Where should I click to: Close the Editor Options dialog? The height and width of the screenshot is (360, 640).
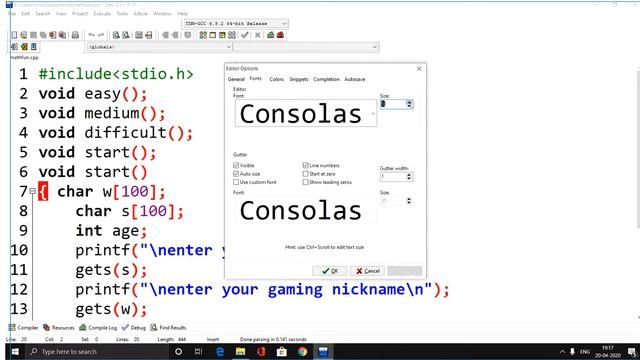[419, 69]
